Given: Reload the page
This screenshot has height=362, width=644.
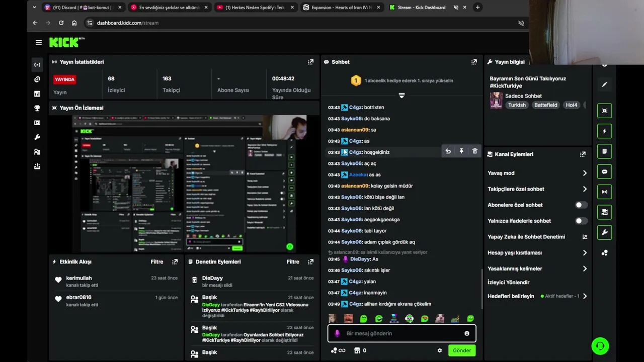Looking at the screenshot, I should (61, 23).
